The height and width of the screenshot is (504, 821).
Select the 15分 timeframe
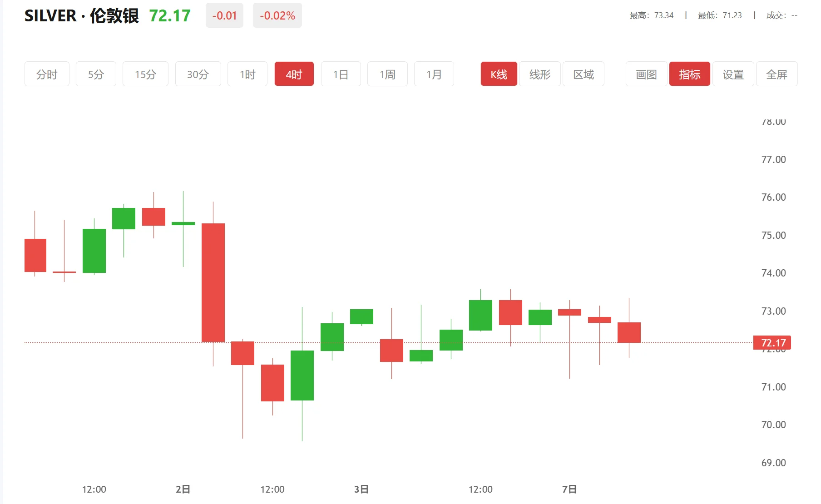(x=145, y=74)
